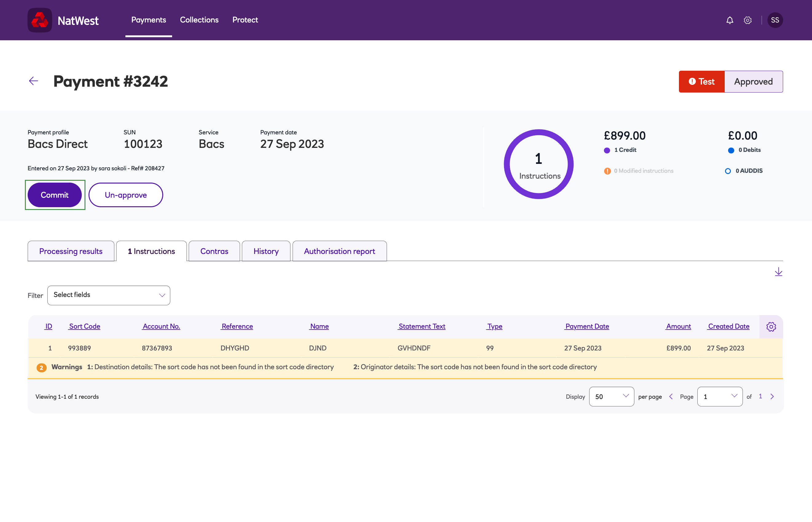Switch to the Contras tab

tap(214, 251)
